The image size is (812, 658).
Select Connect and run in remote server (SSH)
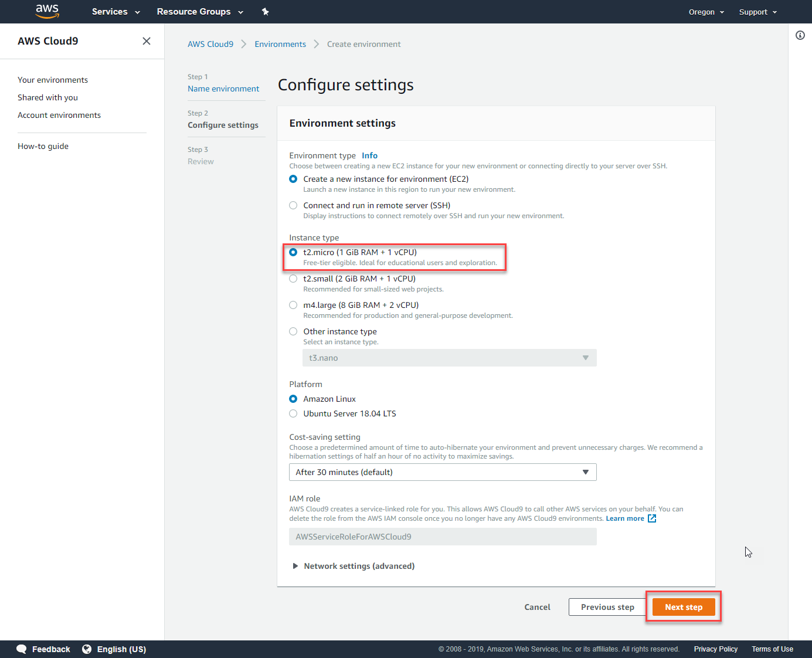coord(293,205)
